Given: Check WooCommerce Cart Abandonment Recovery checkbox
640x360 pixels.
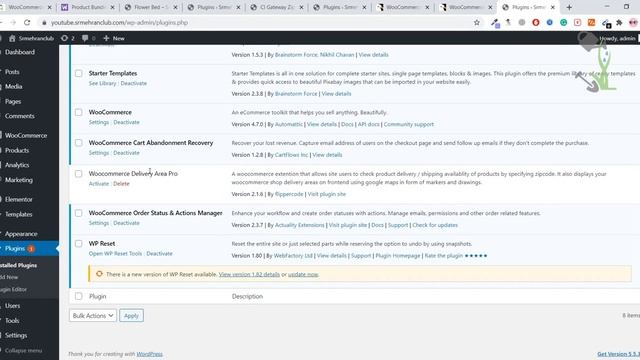Looking at the screenshot, I should tap(78, 143).
